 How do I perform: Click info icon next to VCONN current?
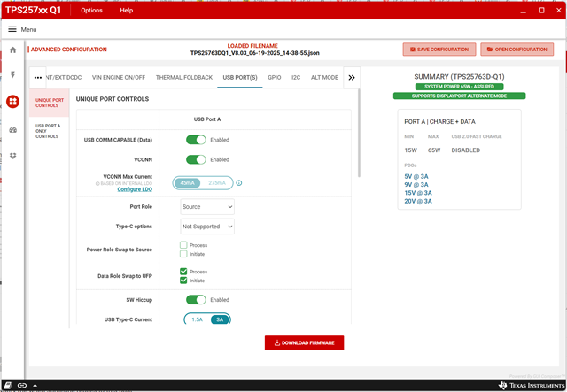pyautogui.click(x=239, y=183)
